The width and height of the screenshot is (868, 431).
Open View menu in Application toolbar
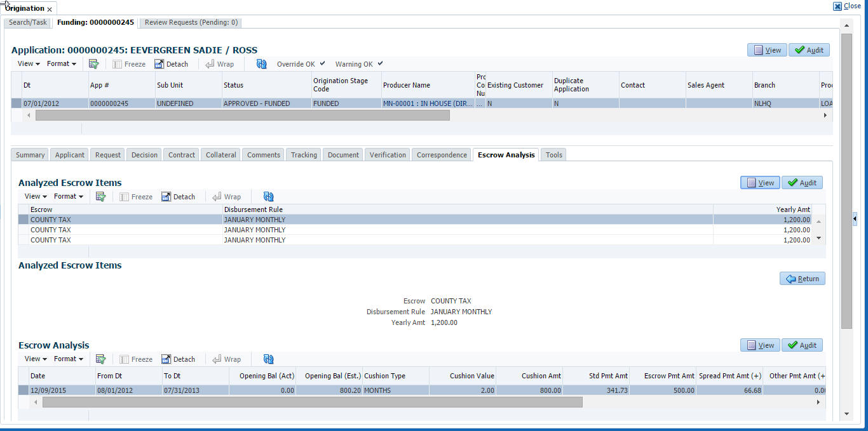[29, 63]
